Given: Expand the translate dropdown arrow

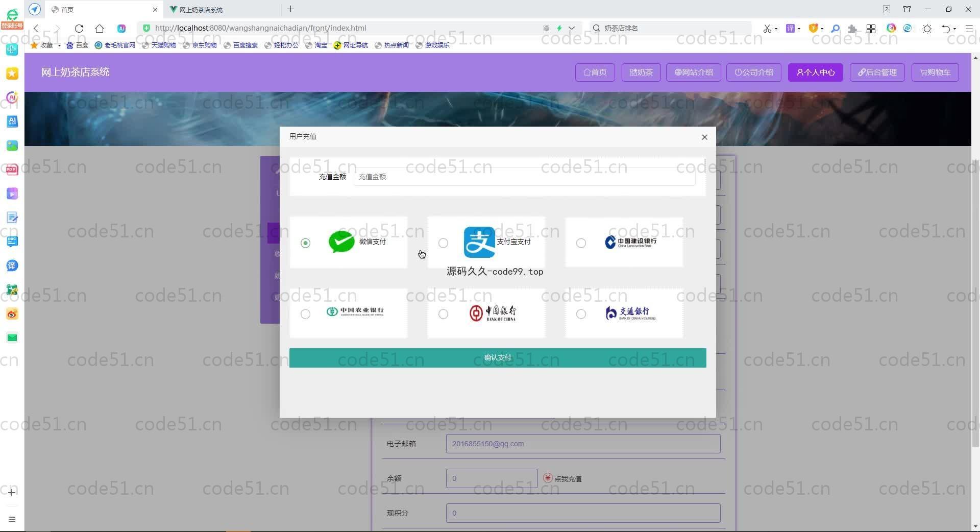Looking at the screenshot, I should coord(799,29).
